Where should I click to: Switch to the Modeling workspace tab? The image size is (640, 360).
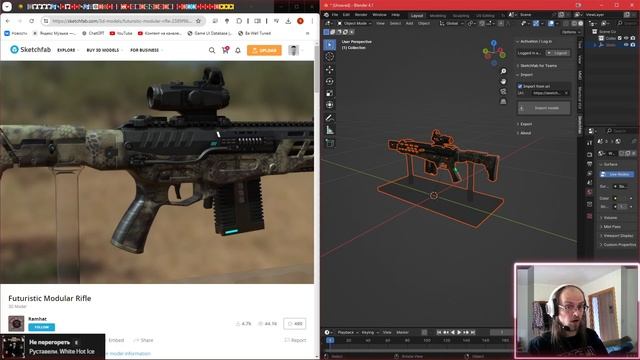pyautogui.click(x=438, y=16)
